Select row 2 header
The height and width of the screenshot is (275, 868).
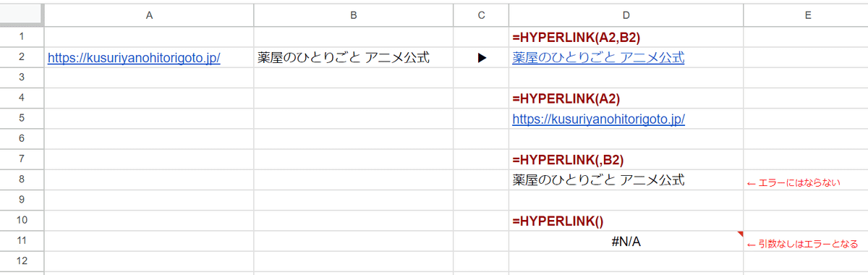[22, 58]
